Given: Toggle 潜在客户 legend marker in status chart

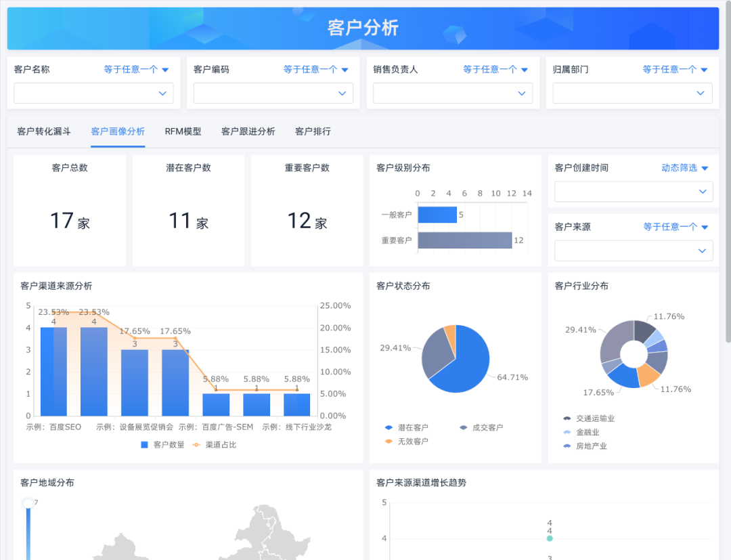Looking at the screenshot, I should pyautogui.click(x=389, y=428).
